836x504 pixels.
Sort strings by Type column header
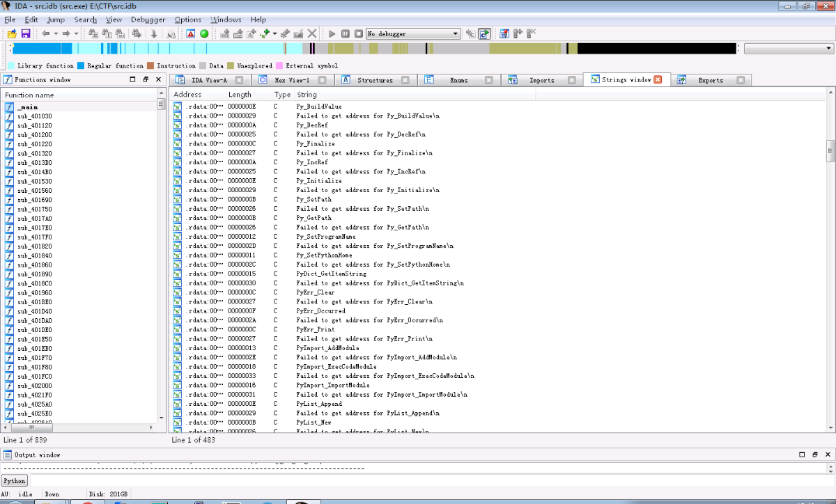click(x=282, y=95)
